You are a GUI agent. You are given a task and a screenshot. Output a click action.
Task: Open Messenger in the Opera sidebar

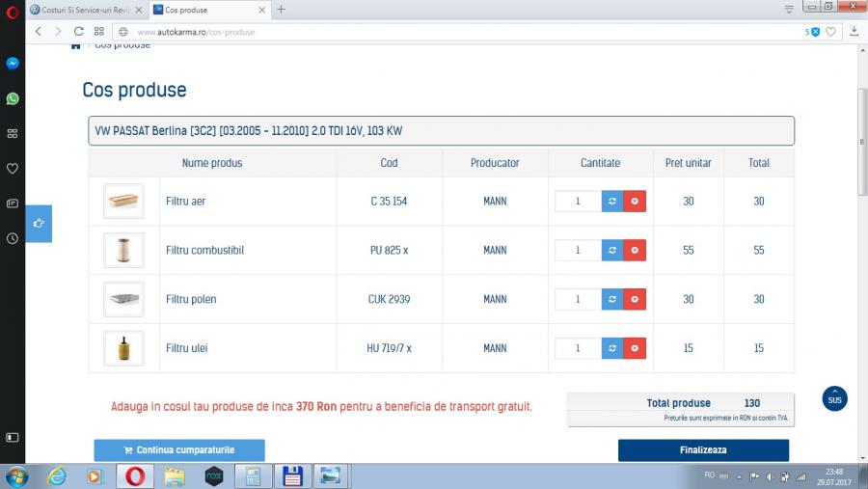[x=13, y=64]
